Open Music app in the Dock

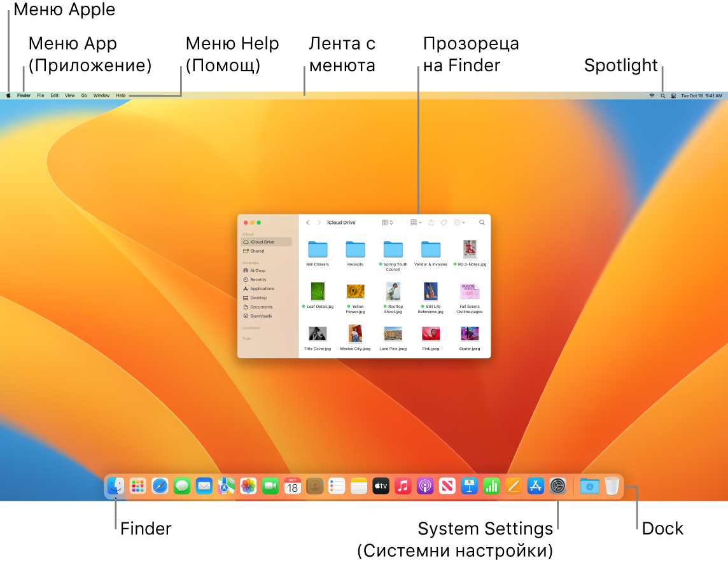coord(403,486)
